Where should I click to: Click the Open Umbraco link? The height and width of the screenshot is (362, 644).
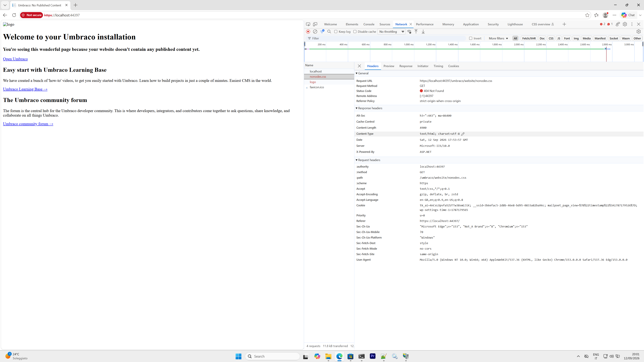(x=15, y=59)
